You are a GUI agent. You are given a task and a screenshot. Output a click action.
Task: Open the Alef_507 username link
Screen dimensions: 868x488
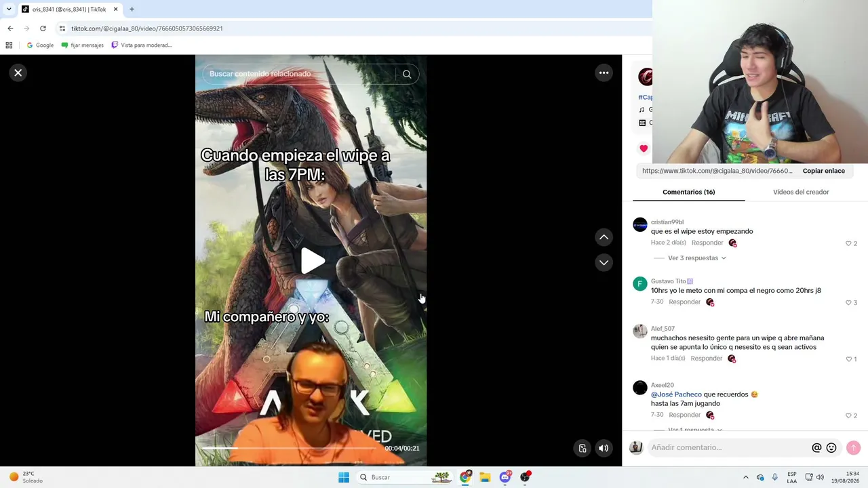(663, 329)
